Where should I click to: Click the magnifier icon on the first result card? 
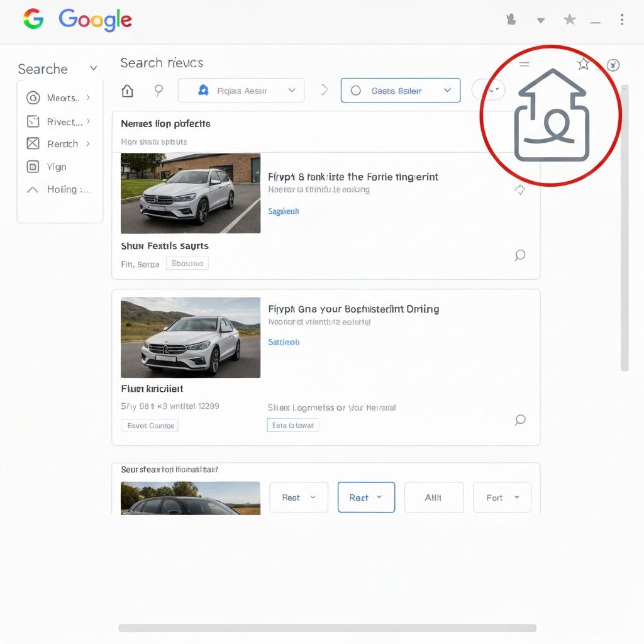pos(519,255)
